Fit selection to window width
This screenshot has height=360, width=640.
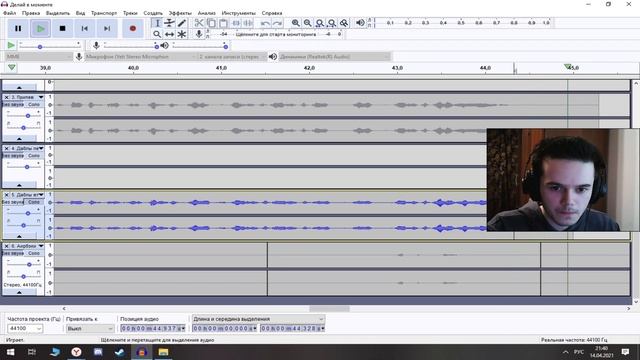click(320, 23)
